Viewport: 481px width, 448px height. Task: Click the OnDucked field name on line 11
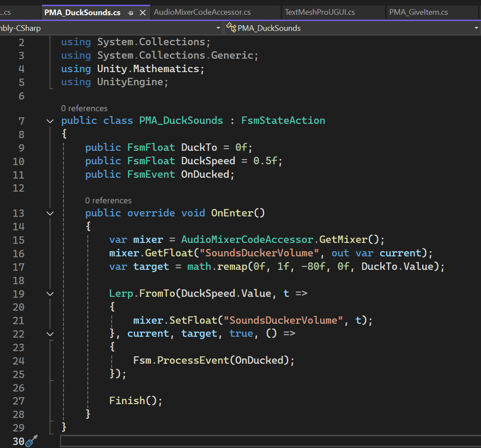[205, 174]
